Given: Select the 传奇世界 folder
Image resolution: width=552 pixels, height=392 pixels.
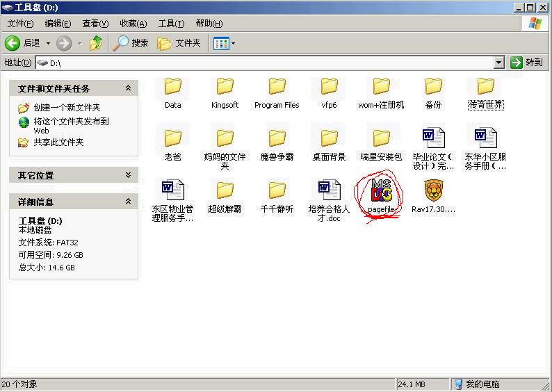Looking at the screenshot, I should click(x=485, y=93).
